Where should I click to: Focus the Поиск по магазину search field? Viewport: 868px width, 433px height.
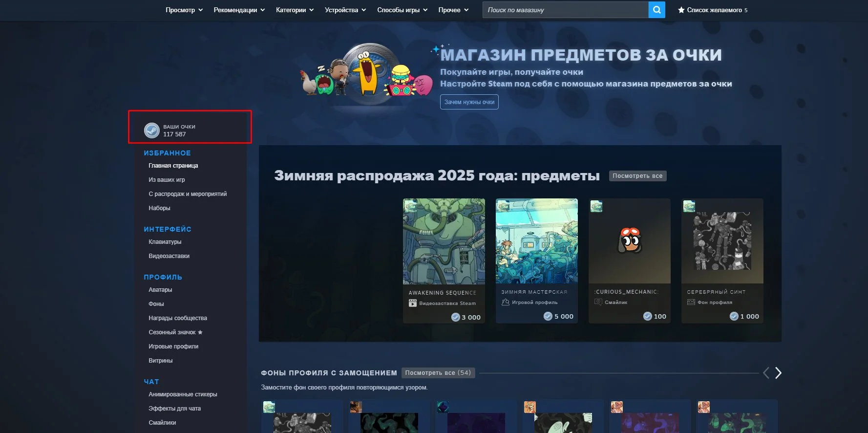pos(566,10)
